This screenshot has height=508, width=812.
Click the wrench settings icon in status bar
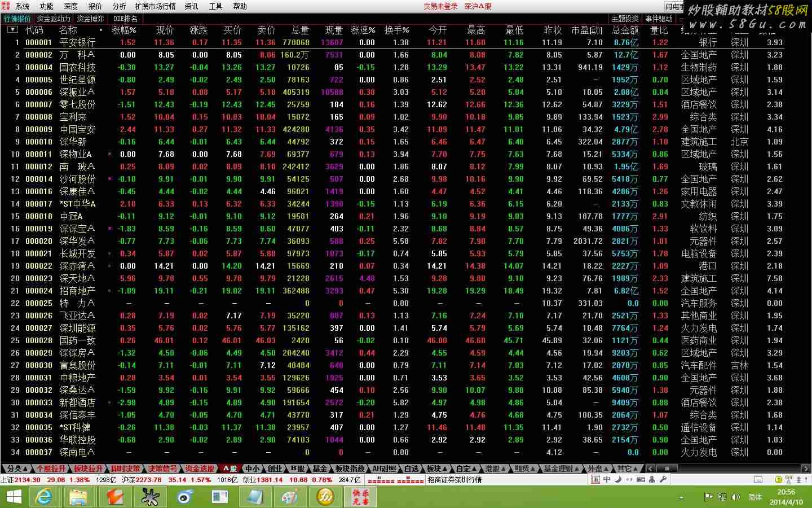663,480
